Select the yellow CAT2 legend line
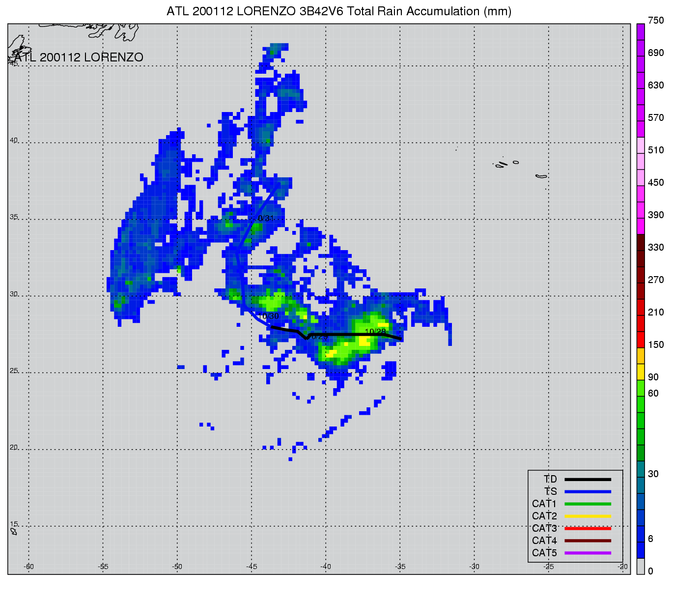700x599 pixels. point(588,516)
